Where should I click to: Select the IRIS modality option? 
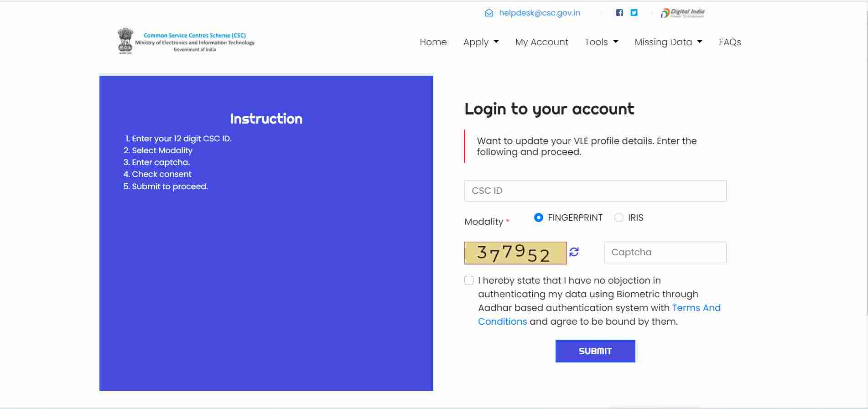[619, 217]
